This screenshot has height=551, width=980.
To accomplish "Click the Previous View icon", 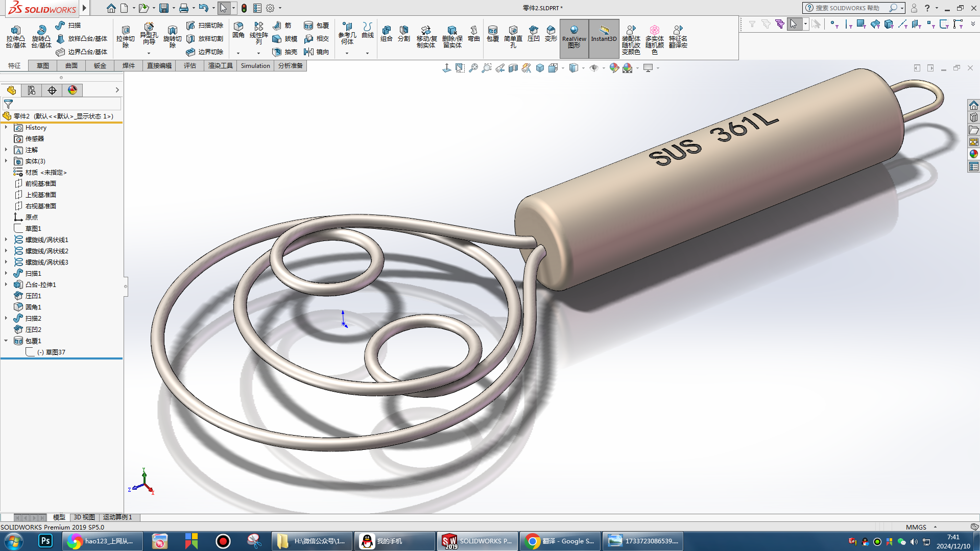I will pyautogui.click(x=500, y=68).
